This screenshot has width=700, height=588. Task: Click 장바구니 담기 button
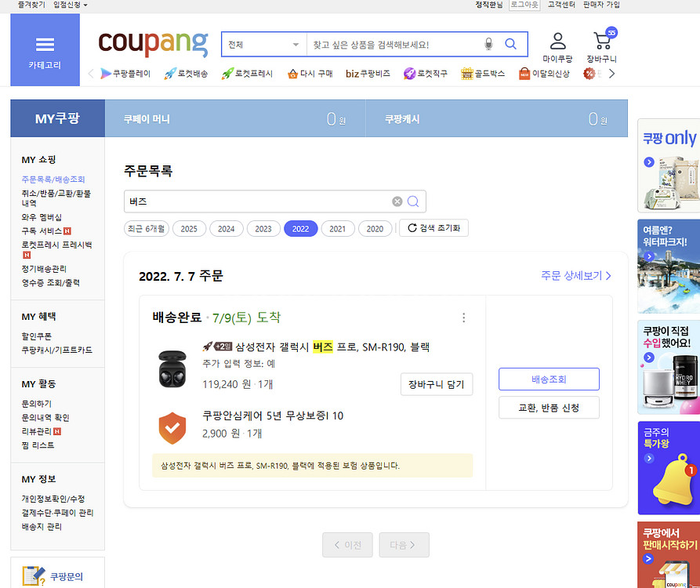437,384
